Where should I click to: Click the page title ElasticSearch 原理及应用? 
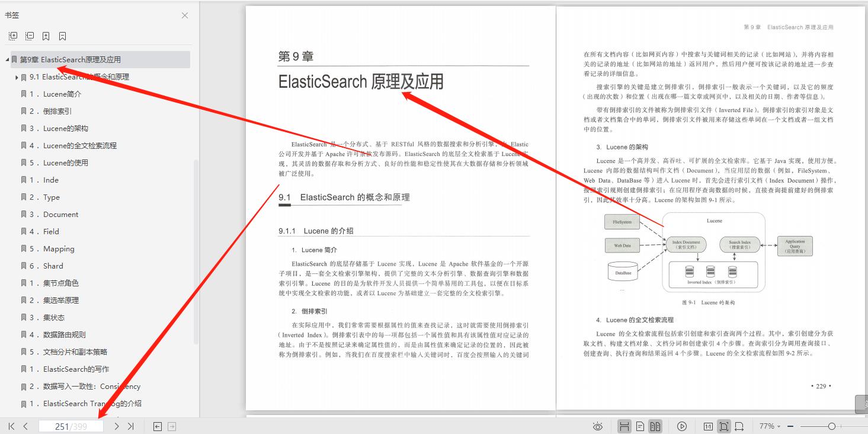[x=361, y=82]
